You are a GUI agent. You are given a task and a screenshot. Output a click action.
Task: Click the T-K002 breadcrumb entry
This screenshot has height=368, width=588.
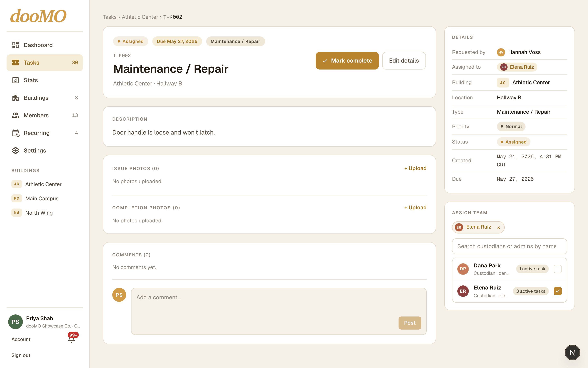[x=173, y=17]
